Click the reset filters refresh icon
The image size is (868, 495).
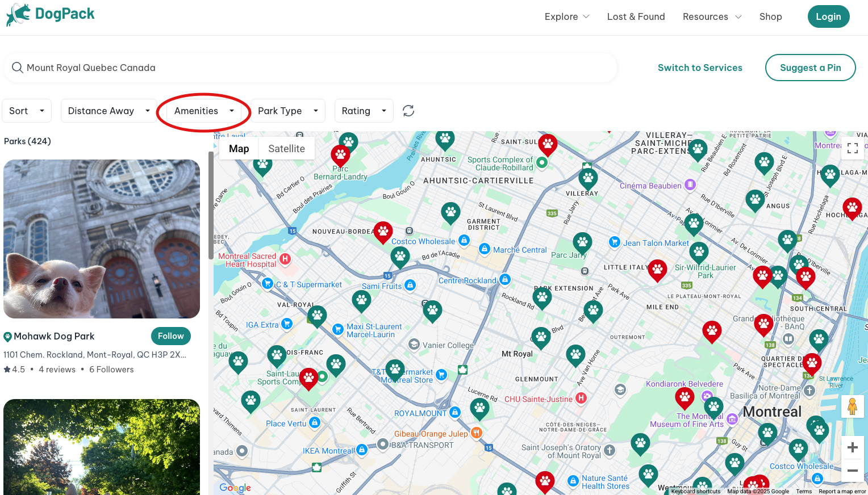pyautogui.click(x=408, y=111)
